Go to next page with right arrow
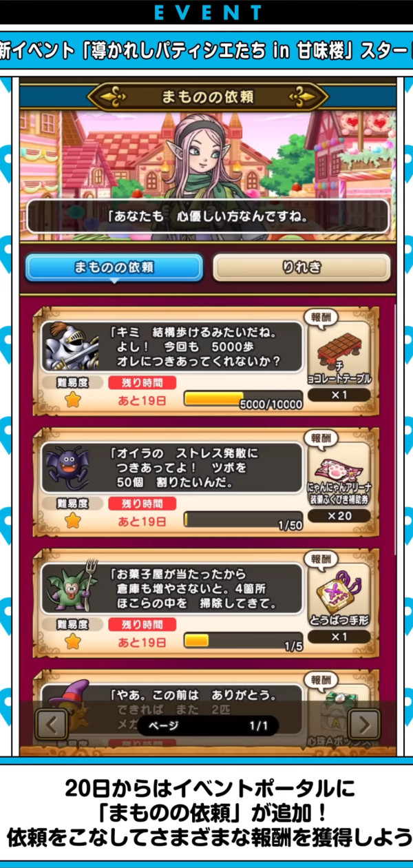The width and height of the screenshot is (413, 868). (364, 724)
